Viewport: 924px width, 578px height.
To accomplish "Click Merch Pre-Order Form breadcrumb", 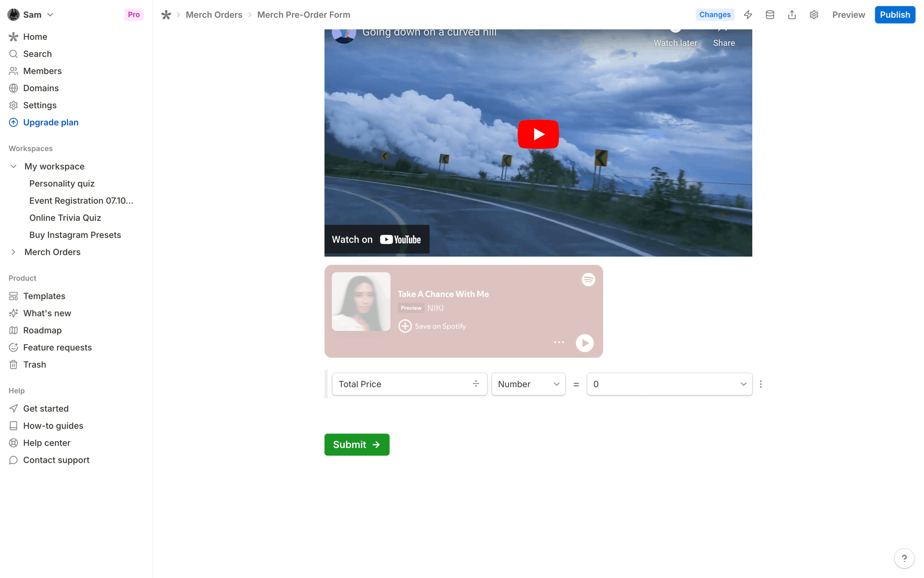I will [304, 15].
